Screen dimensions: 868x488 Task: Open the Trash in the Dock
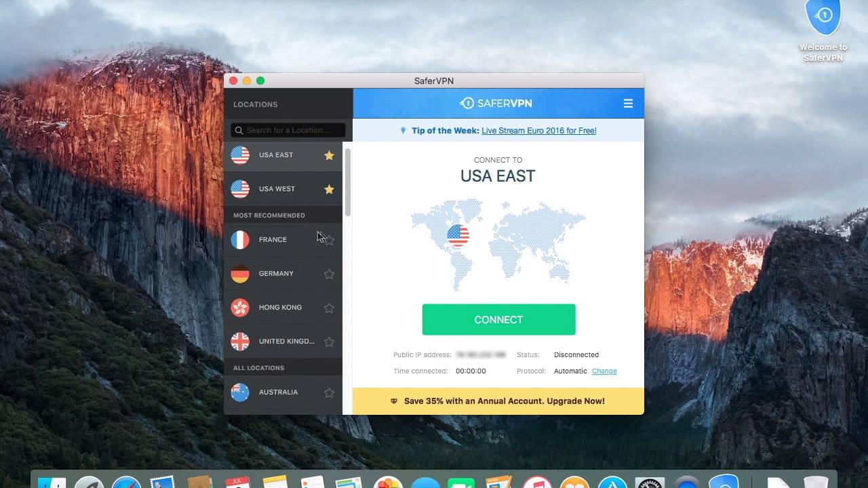(814, 483)
